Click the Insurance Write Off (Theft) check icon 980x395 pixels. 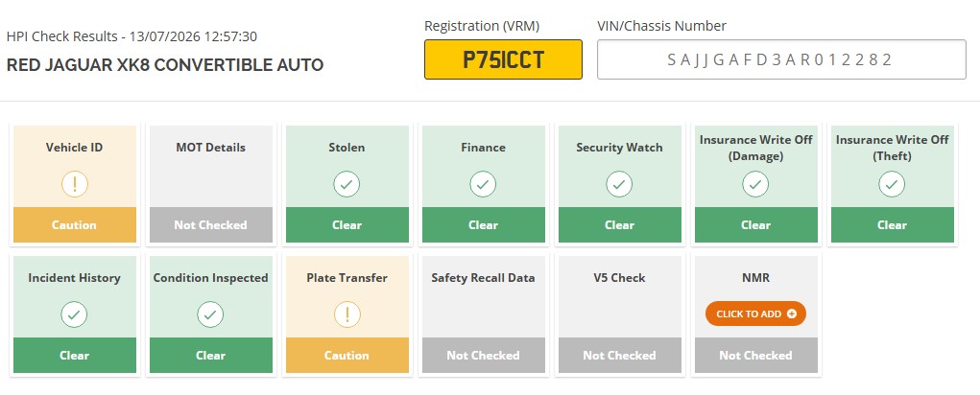tap(892, 184)
